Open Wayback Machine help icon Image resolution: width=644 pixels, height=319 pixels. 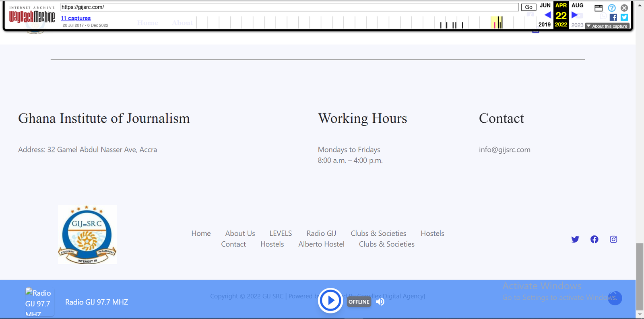pyautogui.click(x=612, y=8)
